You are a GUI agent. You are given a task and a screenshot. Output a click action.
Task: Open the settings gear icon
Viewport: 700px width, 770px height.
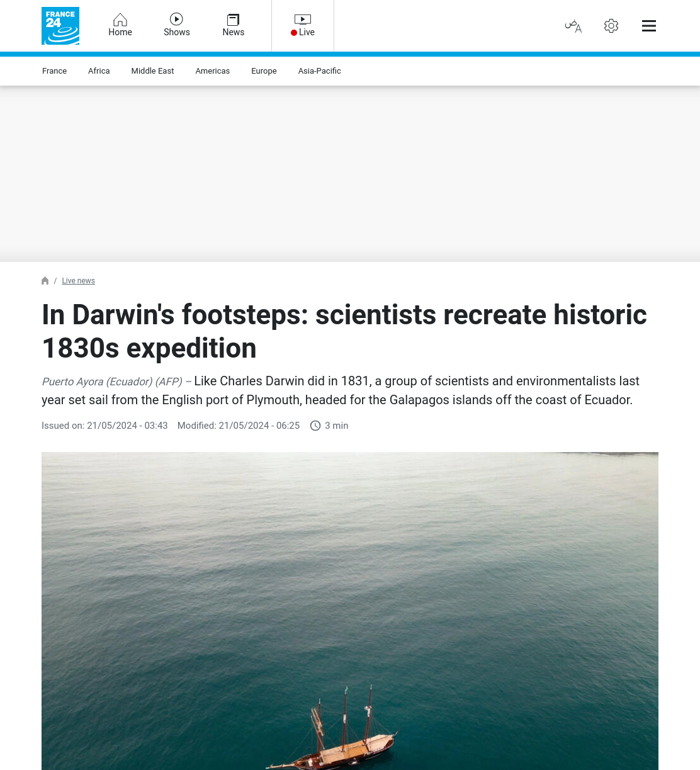[611, 26]
